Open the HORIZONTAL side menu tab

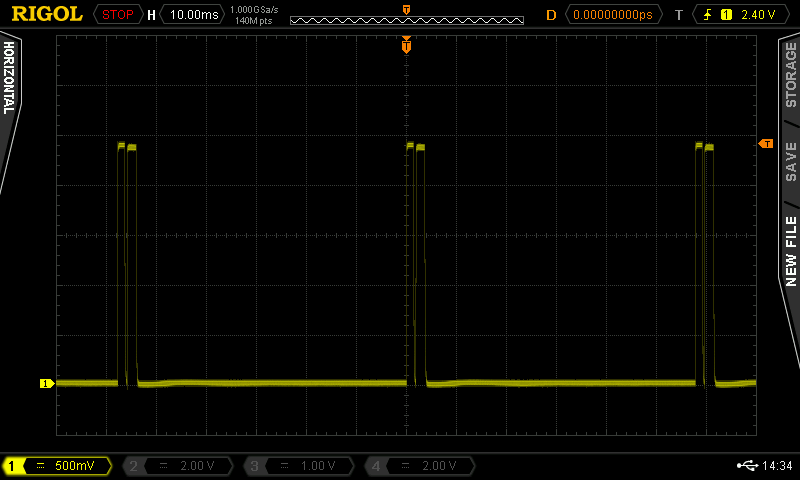click(x=9, y=78)
